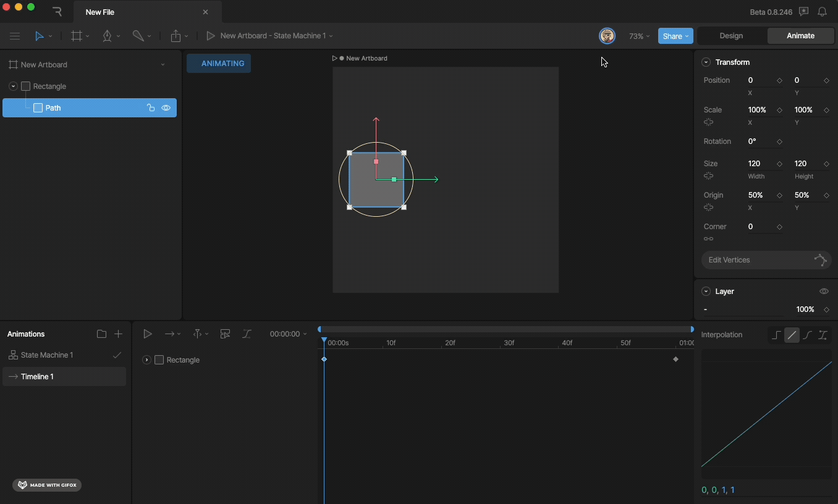This screenshot has height=504, width=838.
Task: Open the hamburger main menu
Action: pyautogui.click(x=15, y=36)
